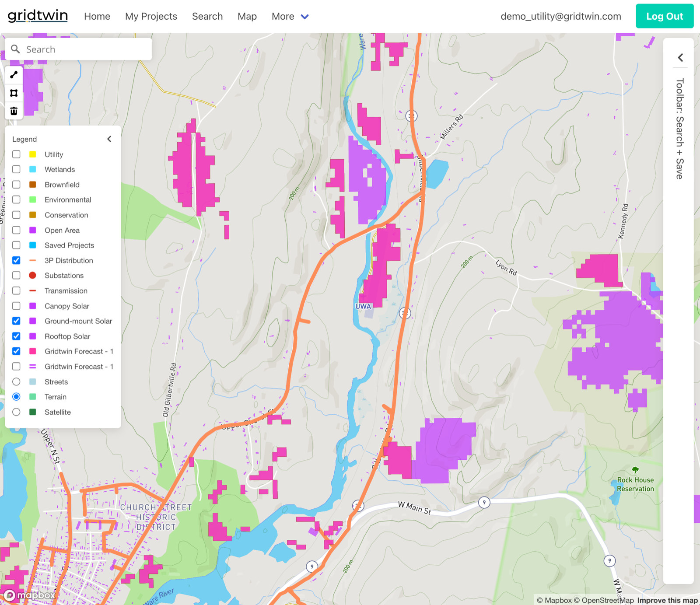Enable the Utility layer checkbox

click(16, 154)
